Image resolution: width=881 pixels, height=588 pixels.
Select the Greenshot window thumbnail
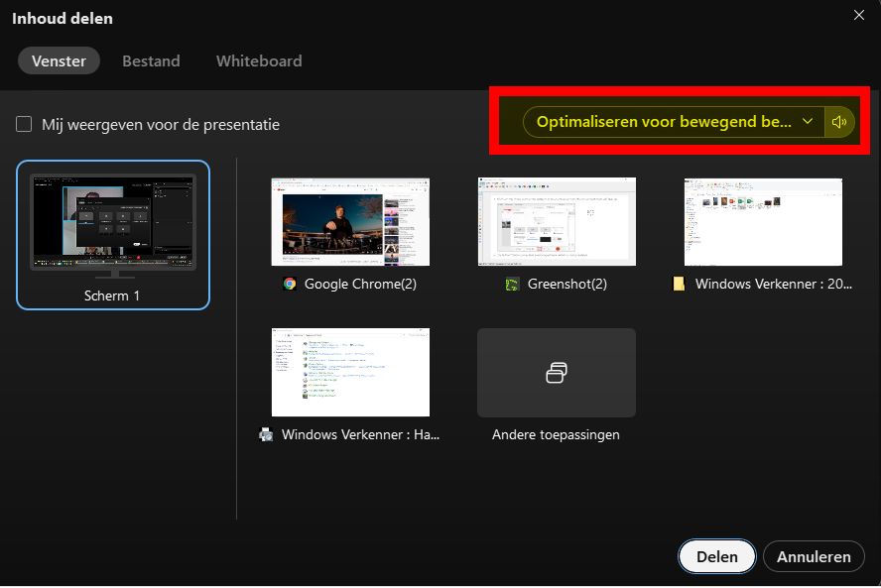pos(557,222)
